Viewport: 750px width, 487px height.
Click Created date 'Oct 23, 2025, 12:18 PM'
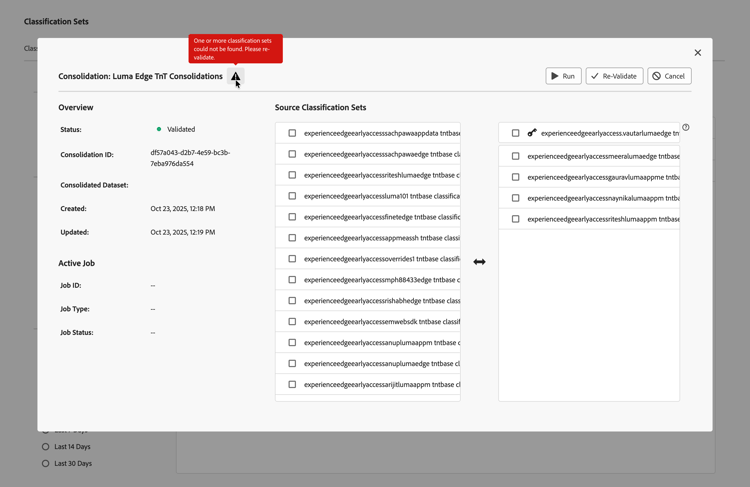183,209
